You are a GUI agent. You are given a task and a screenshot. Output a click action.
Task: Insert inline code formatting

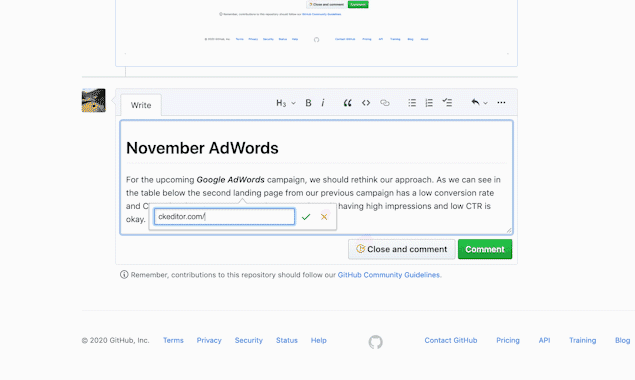[366, 103]
